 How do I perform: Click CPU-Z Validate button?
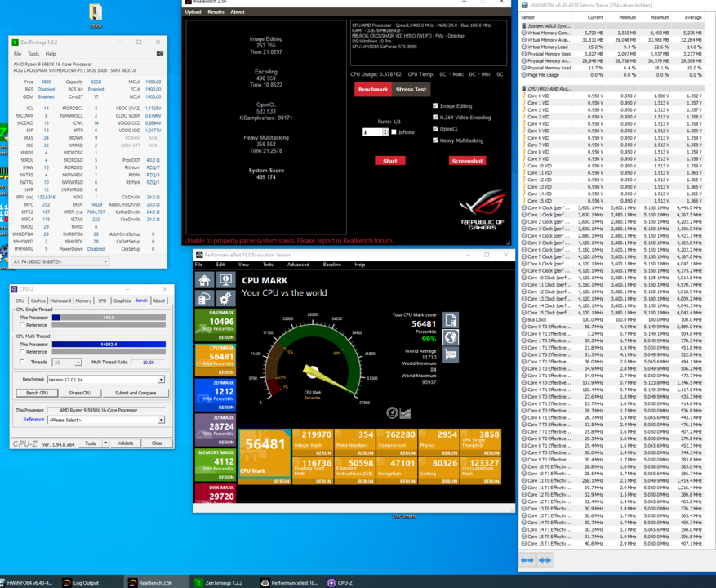[x=126, y=443]
